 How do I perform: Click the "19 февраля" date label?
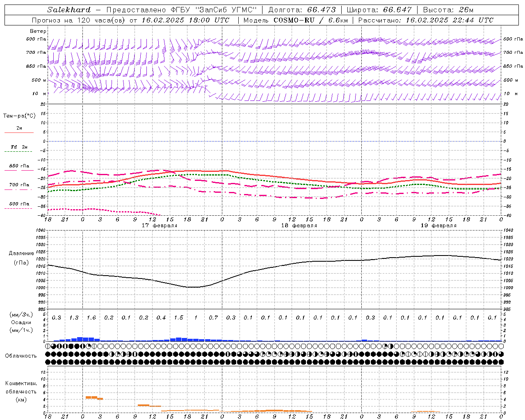coord(438,226)
